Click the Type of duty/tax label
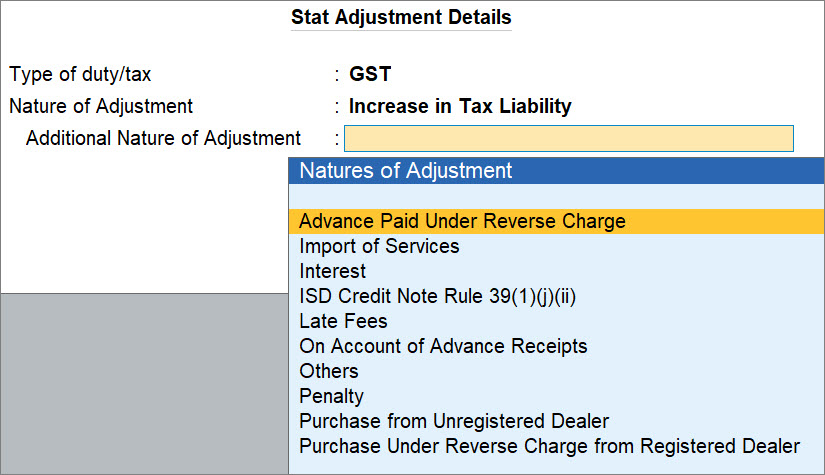The height and width of the screenshot is (475, 825). (80, 74)
